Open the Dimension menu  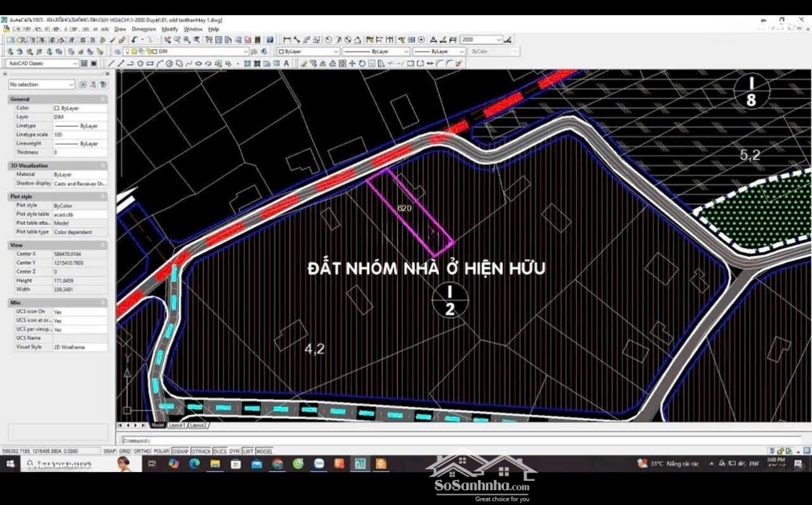144,29
